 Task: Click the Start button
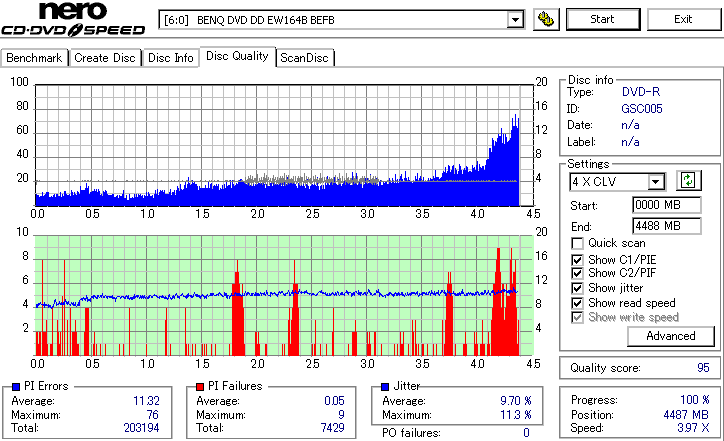tap(603, 19)
